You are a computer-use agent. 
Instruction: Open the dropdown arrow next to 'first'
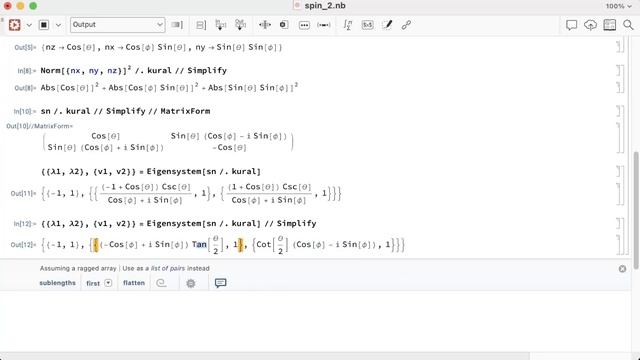(108, 283)
